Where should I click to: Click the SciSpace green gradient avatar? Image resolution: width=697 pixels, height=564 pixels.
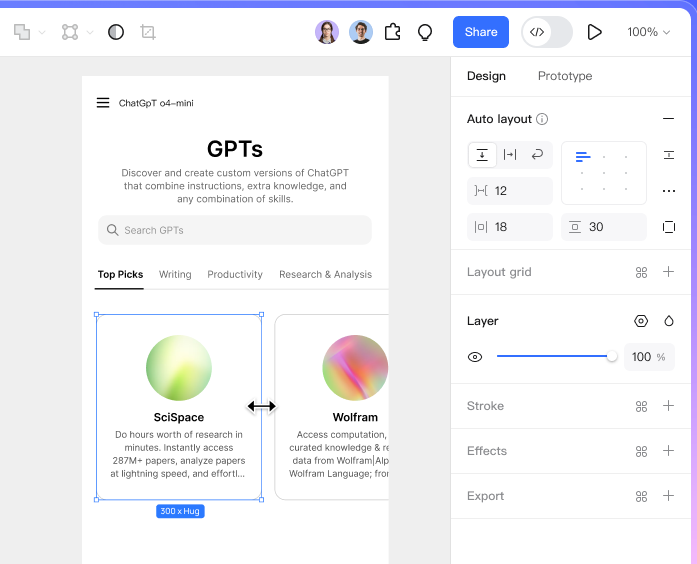click(x=179, y=368)
